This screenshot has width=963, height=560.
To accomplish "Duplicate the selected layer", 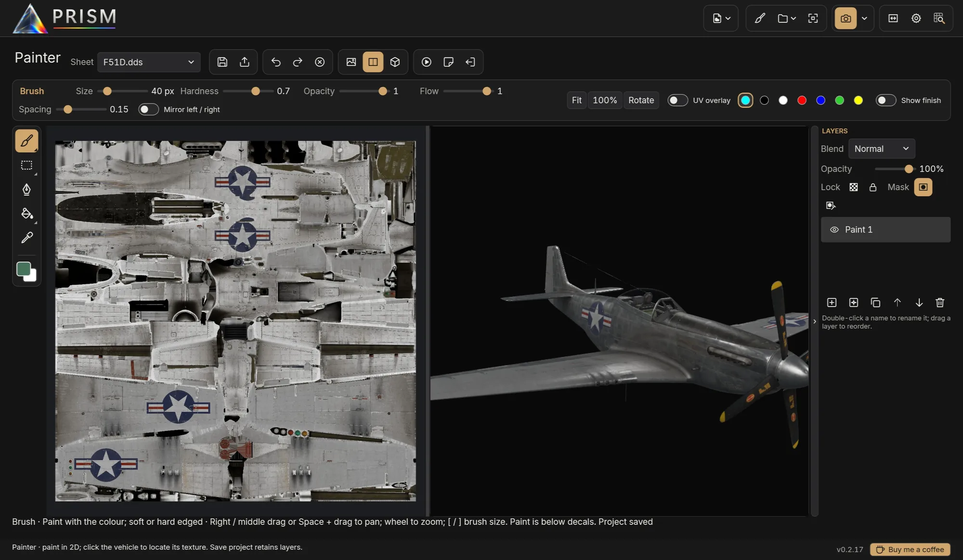I will point(875,302).
